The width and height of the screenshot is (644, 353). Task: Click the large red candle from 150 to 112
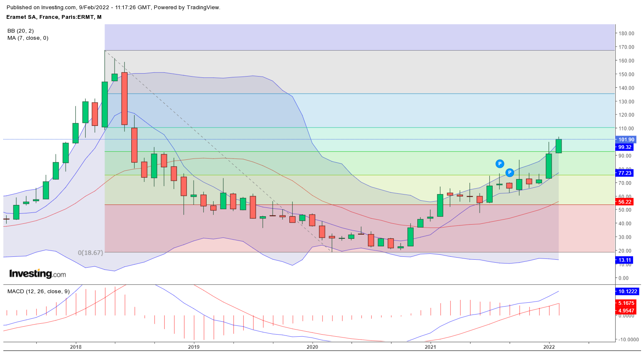(124, 99)
